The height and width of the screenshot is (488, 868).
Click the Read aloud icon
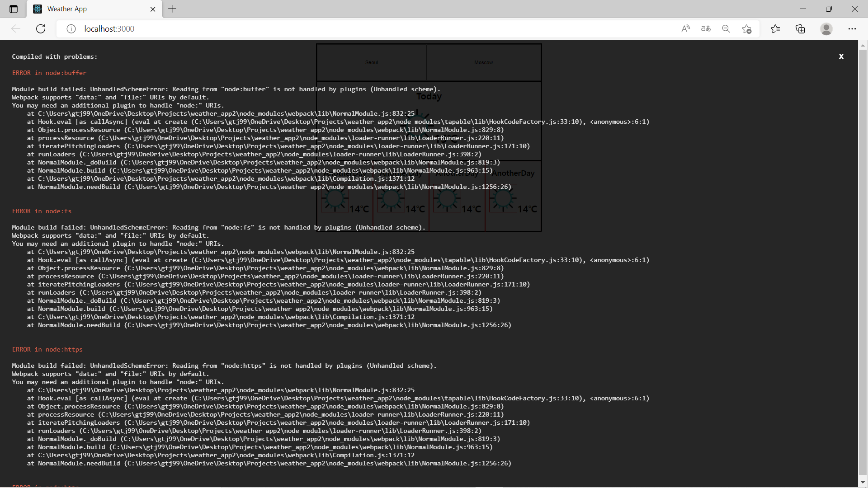[x=685, y=29]
